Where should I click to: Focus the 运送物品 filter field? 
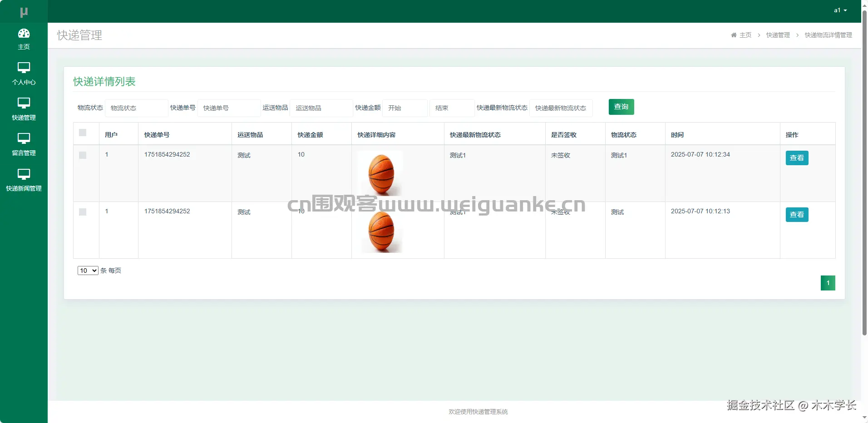coord(321,108)
